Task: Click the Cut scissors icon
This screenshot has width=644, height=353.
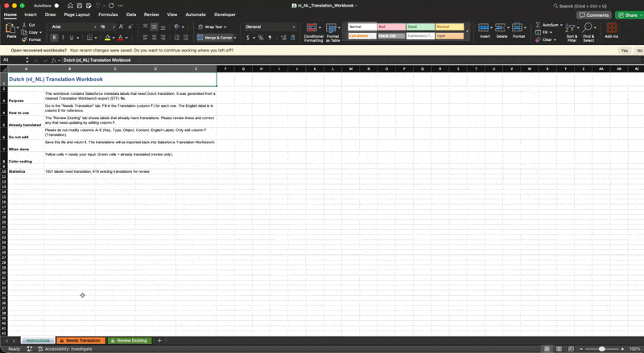Action: click(25, 25)
